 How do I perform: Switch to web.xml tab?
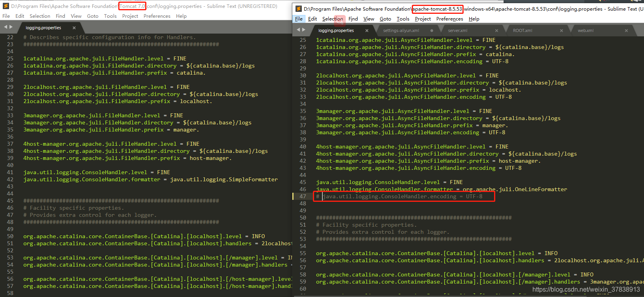point(585,30)
